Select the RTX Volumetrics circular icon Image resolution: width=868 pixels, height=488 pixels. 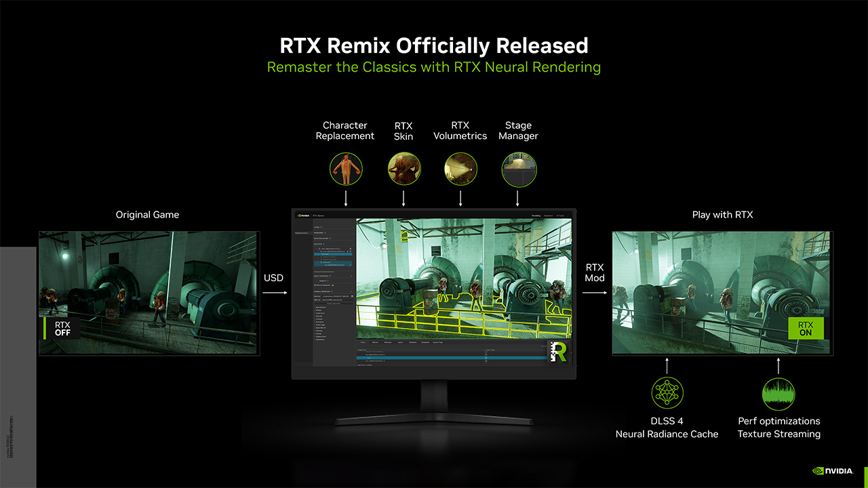point(460,169)
